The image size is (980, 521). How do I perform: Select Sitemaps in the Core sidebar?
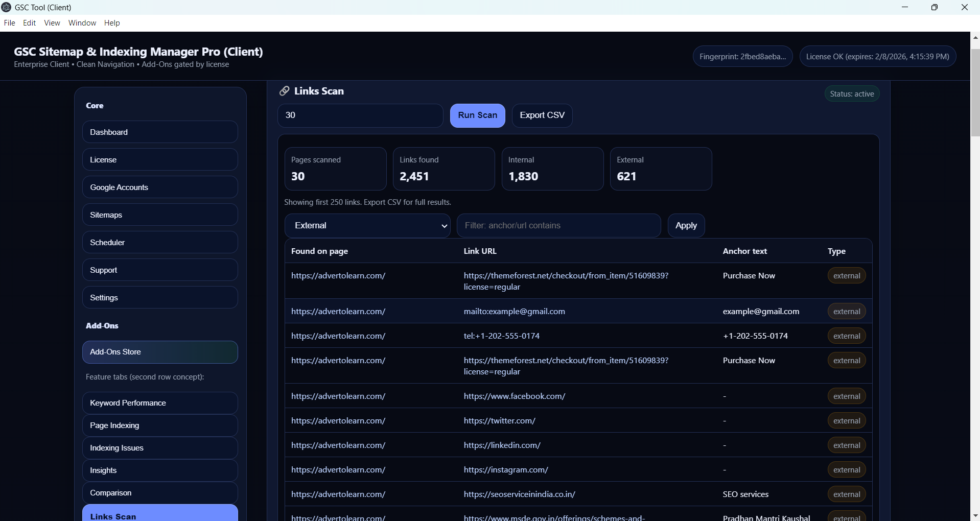pyautogui.click(x=159, y=215)
